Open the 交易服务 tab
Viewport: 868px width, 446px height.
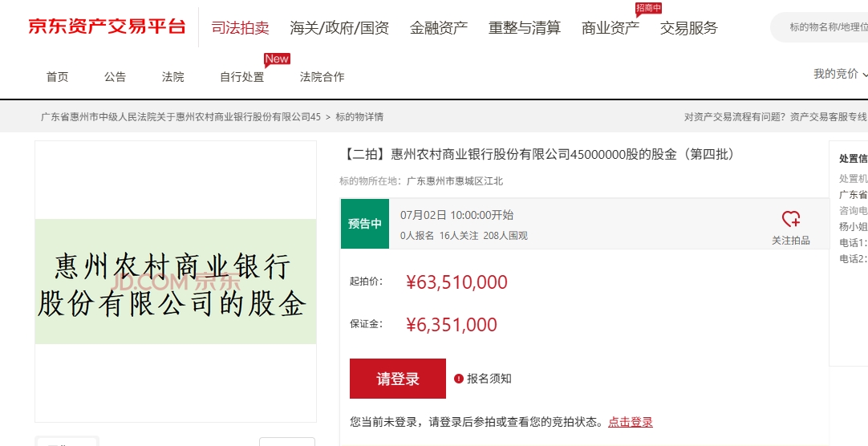tap(688, 27)
